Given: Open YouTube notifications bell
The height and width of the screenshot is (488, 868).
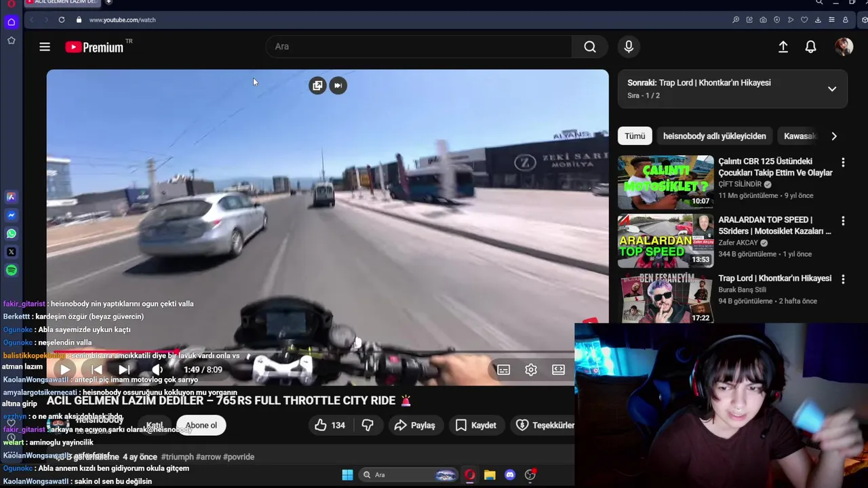Looking at the screenshot, I should click(x=810, y=47).
